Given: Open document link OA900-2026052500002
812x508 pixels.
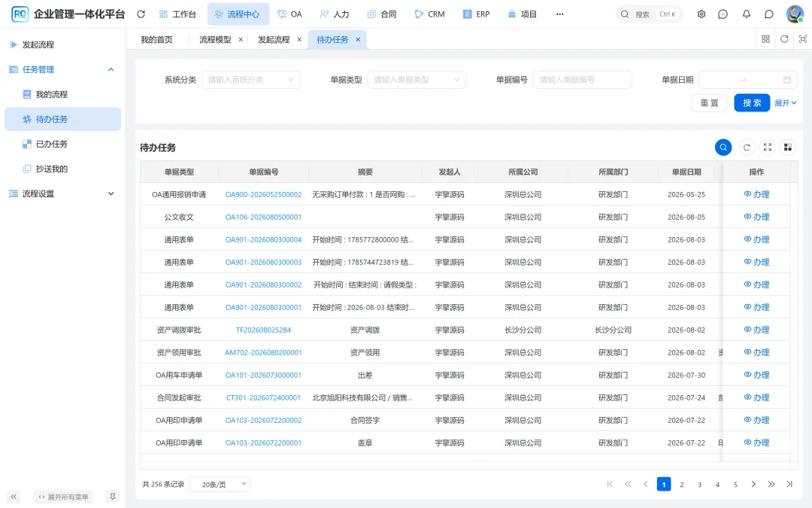Looking at the screenshot, I should (263, 194).
